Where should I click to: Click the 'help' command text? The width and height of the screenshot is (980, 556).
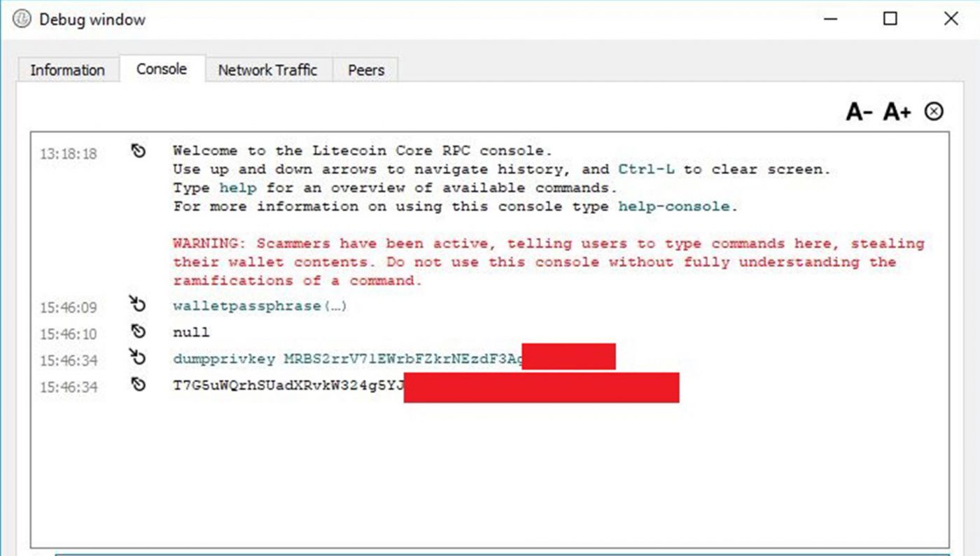237,188
